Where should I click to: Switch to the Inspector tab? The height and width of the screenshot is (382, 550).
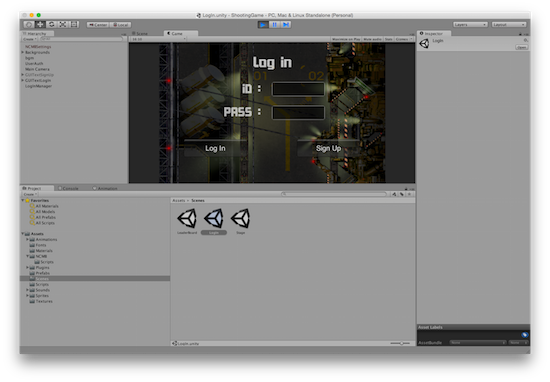point(434,34)
